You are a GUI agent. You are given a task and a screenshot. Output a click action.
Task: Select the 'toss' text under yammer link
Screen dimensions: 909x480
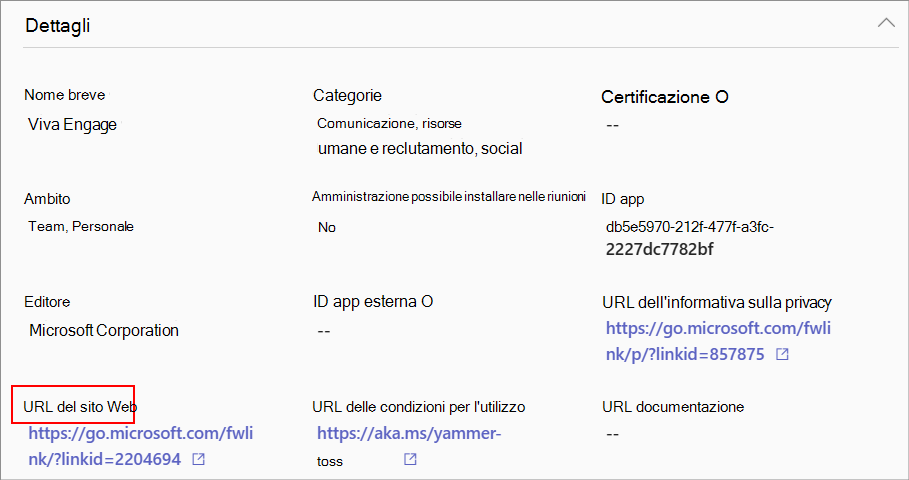(x=330, y=462)
